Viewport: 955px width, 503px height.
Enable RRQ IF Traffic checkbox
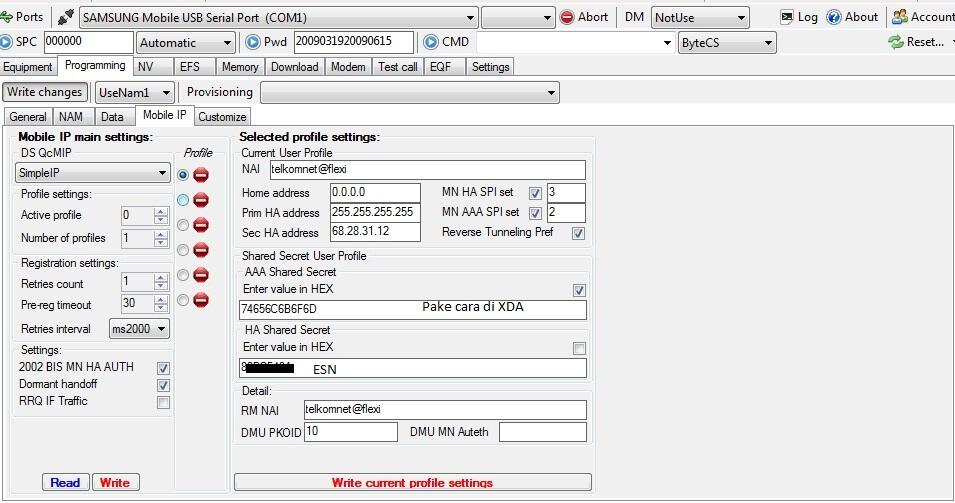pos(163,402)
